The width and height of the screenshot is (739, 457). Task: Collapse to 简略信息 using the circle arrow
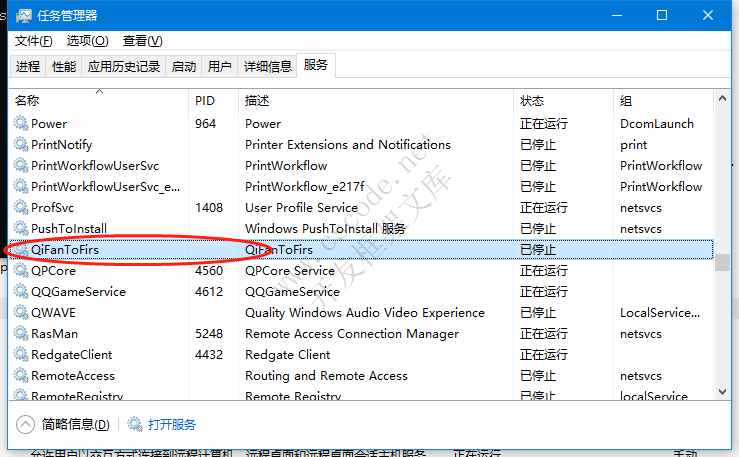point(25,424)
